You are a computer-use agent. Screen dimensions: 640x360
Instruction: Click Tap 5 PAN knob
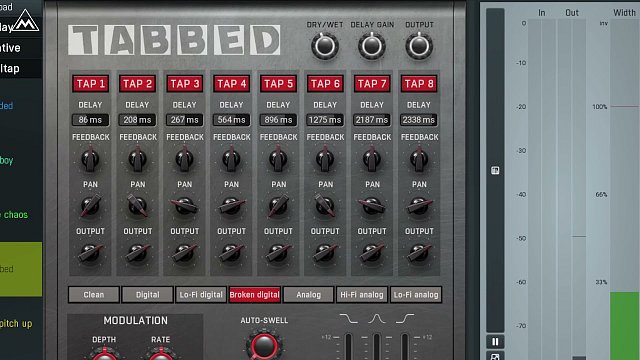pos(278,206)
